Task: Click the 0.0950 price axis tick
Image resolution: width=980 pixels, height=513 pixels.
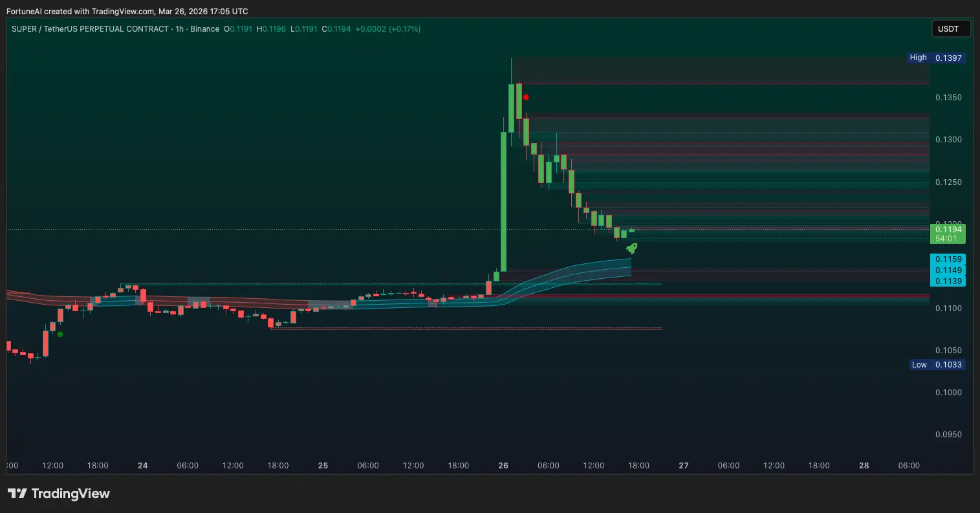Action: (949, 434)
